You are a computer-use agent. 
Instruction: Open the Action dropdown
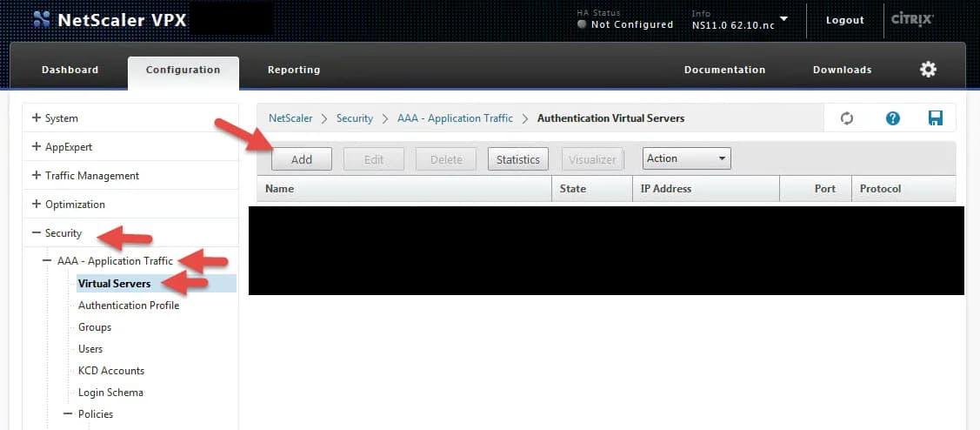(x=686, y=158)
